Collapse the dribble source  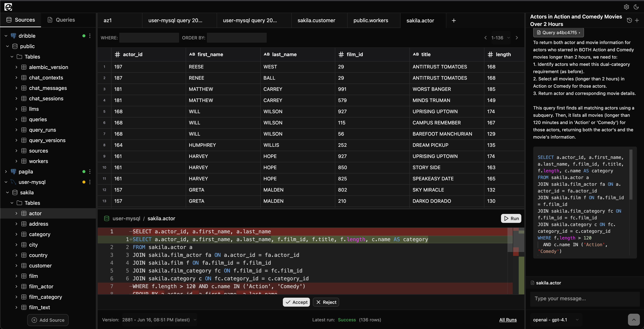tap(6, 36)
